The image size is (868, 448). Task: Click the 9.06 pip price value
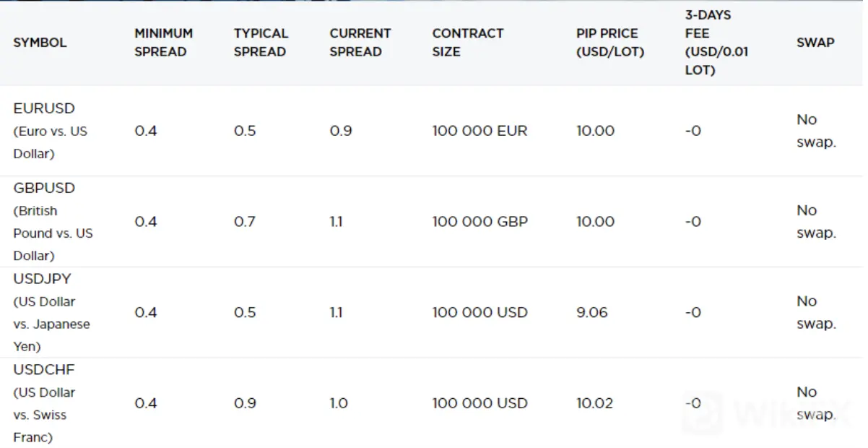592,312
